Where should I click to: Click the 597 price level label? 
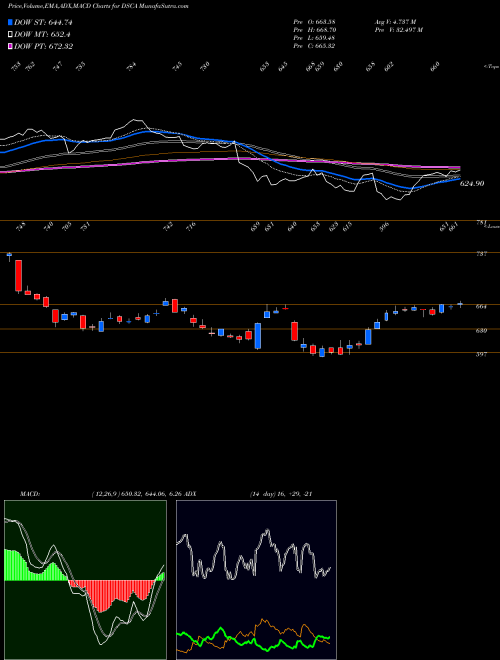(x=481, y=354)
